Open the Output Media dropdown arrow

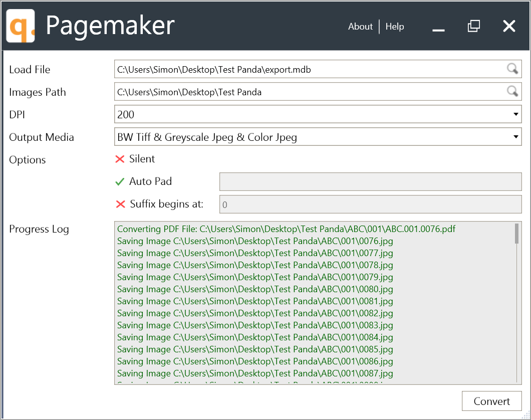pos(515,137)
